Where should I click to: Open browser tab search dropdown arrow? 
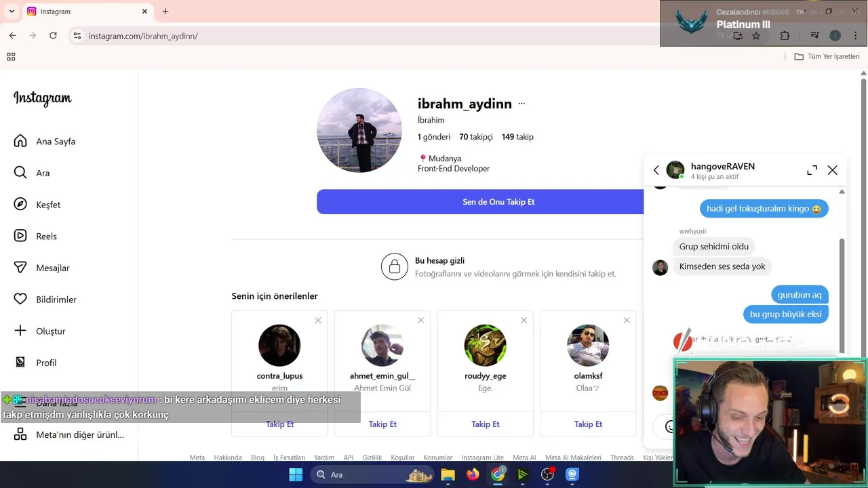pos(12,12)
